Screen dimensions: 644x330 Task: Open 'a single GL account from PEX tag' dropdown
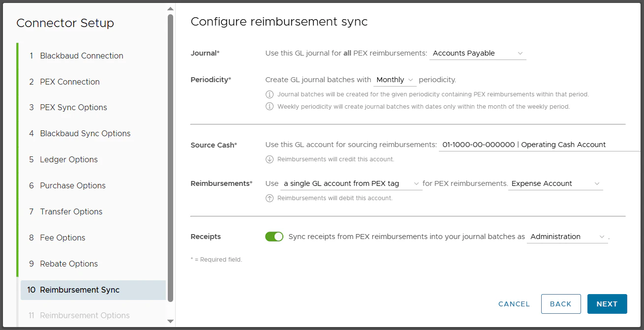pyautogui.click(x=351, y=183)
